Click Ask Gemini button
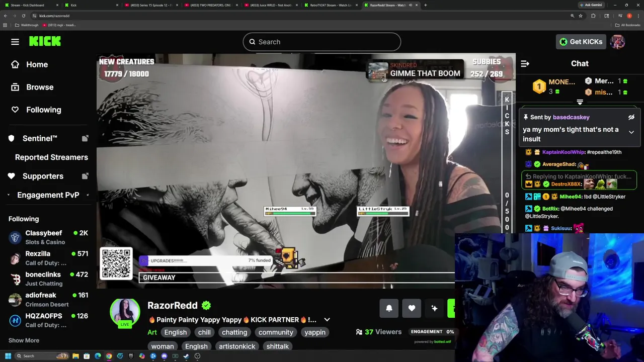The image size is (644, 362). click(591, 5)
